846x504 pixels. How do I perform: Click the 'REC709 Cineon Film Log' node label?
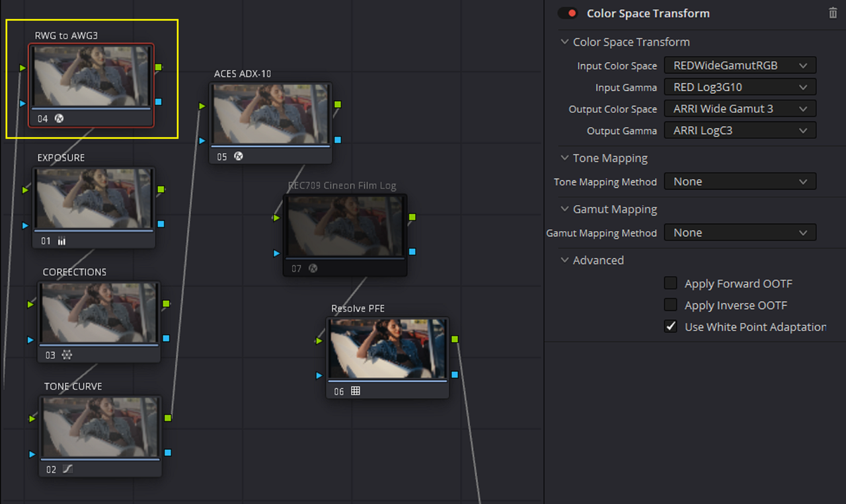[x=342, y=185]
